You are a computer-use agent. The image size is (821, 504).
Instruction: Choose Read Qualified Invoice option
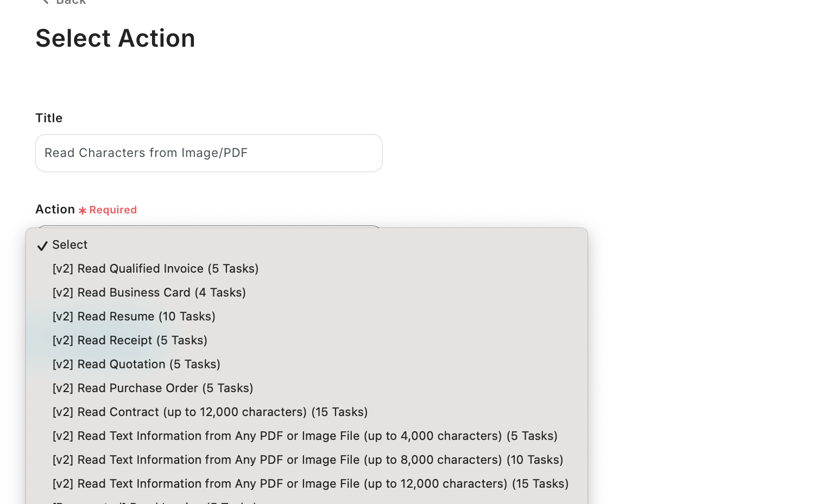click(x=155, y=269)
